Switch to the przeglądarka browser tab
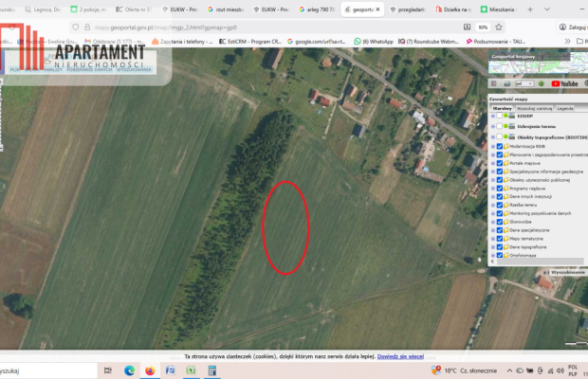 coord(411,9)
